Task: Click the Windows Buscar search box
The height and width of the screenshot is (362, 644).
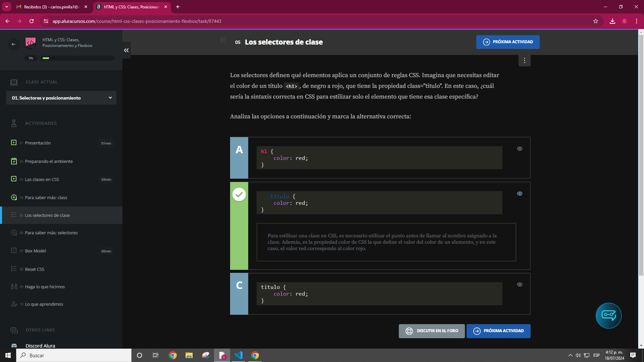Action: tap(74, 355)
